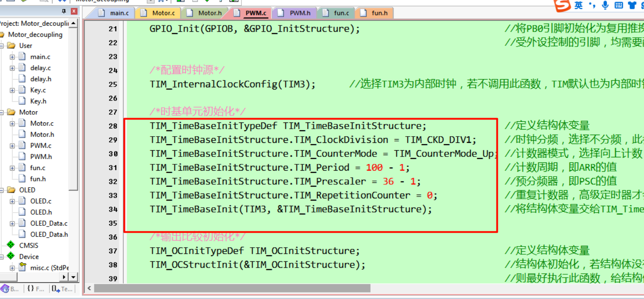
Task: Switch to the fun.h editor tab
Action: click(x=374, y=13)
